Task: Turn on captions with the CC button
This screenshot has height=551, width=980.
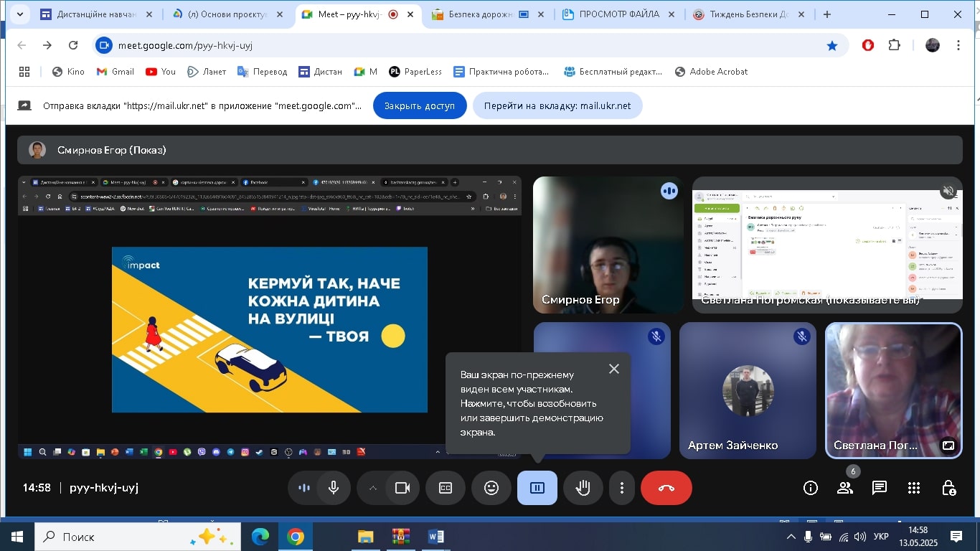Action: point(446,488)
